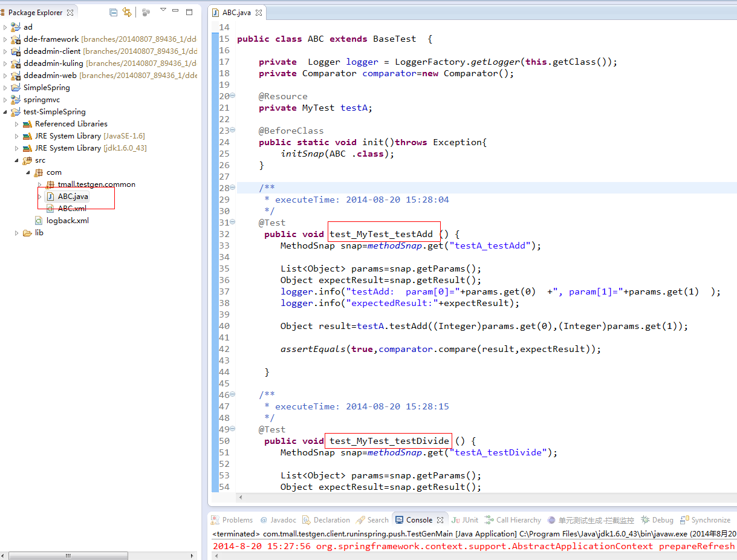The height and width of the screenshot is (560, 737).
Task: Click the ABC.java file icon in tree
Action: (x=50, y=197)
